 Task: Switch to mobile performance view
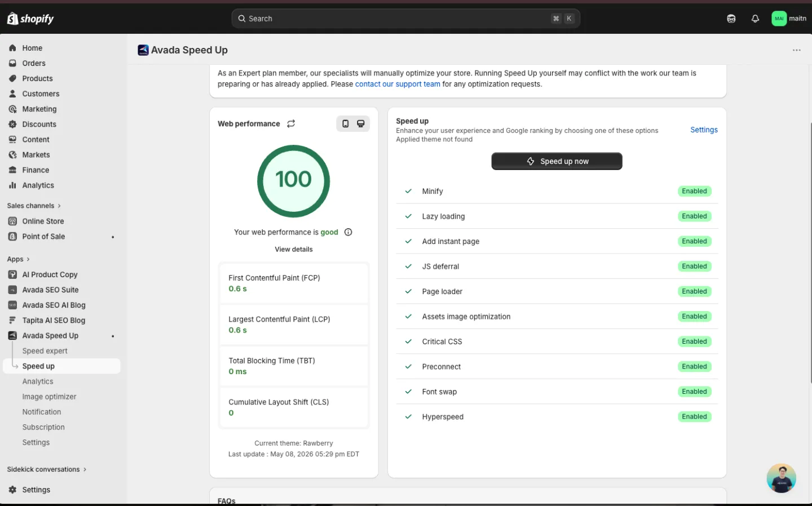pyautogui.click(x=345, y=123)
